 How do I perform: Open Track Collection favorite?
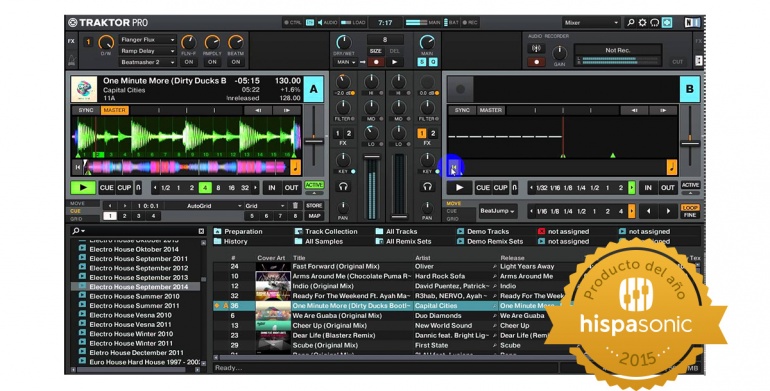326,231
